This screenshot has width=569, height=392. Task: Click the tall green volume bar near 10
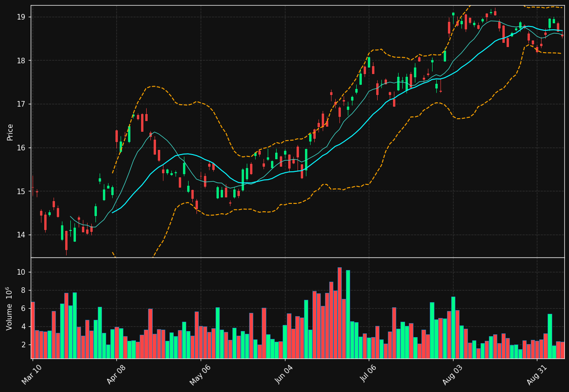[348, 314]
